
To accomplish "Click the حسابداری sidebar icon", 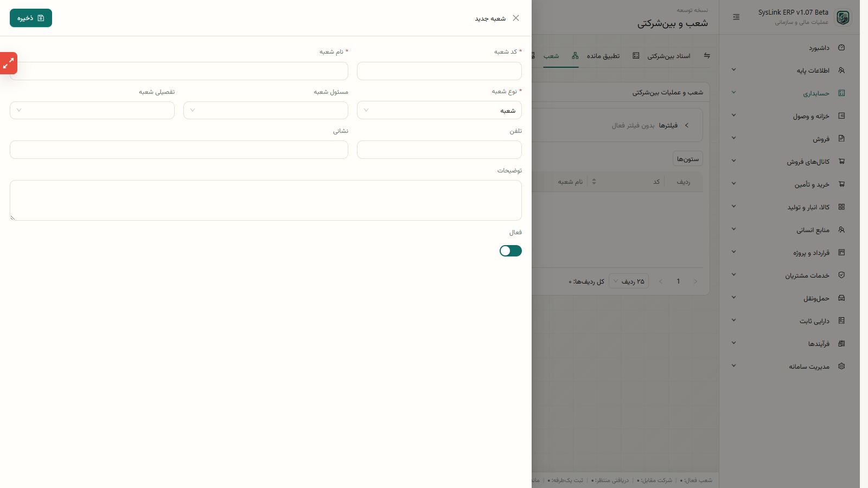I will point(841,93).
